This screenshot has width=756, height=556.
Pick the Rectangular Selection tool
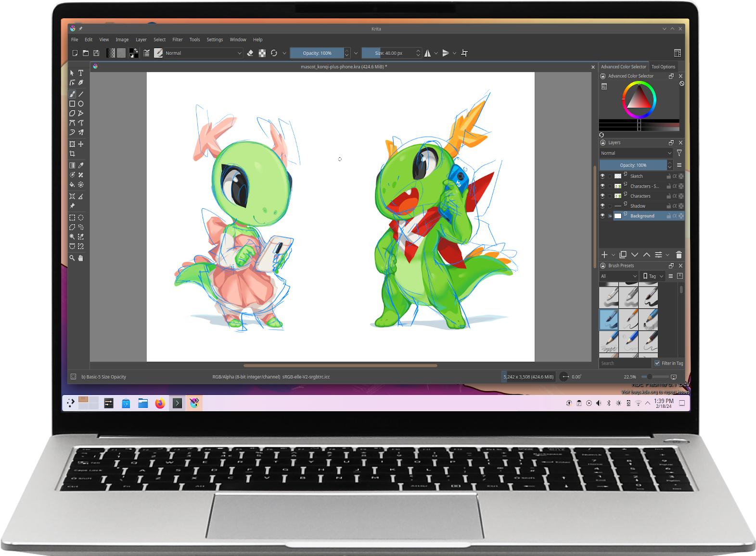72,217
